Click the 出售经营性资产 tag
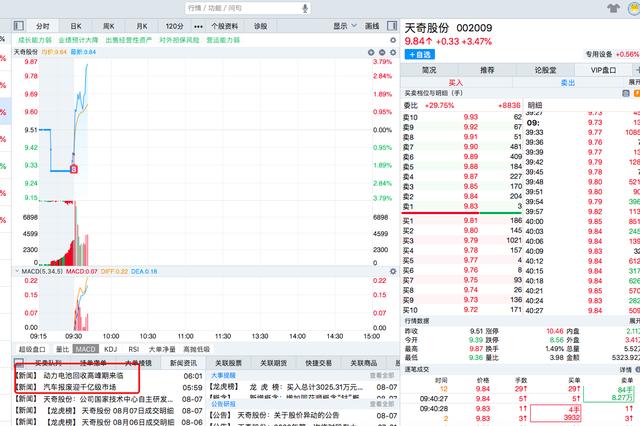The height and width of the screenshot is (426, 640). [129, 40]
